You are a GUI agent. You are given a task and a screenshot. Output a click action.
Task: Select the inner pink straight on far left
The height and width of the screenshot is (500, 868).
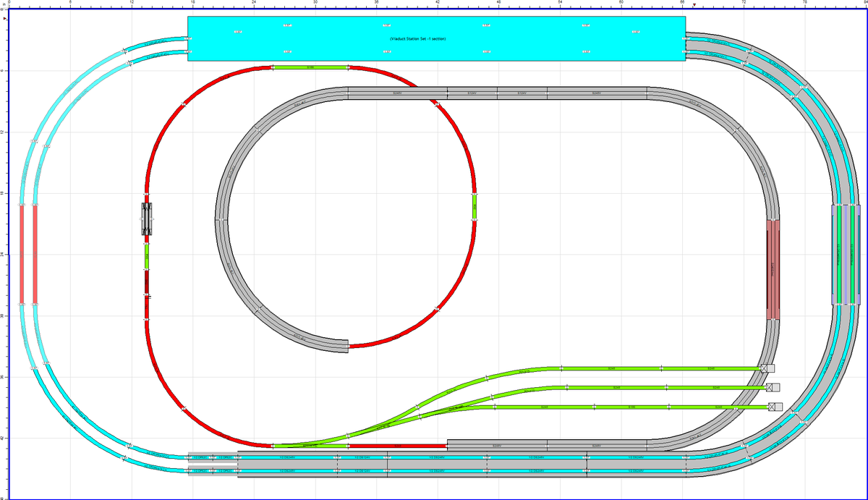point(35,255)
